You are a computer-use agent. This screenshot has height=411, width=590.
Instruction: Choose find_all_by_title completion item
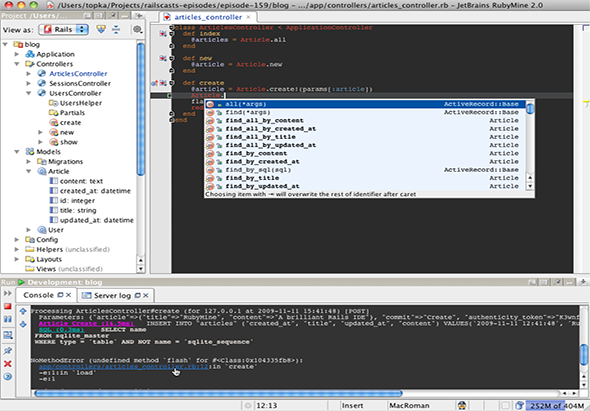coord(365,137)
